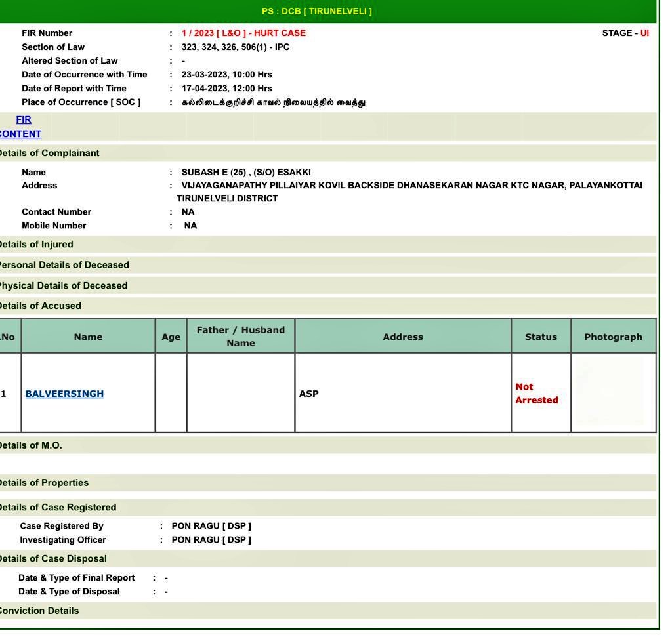The image size is (672, 637).
Task: Click the Details of Case Registered header
Action: (x=328, y=507)
